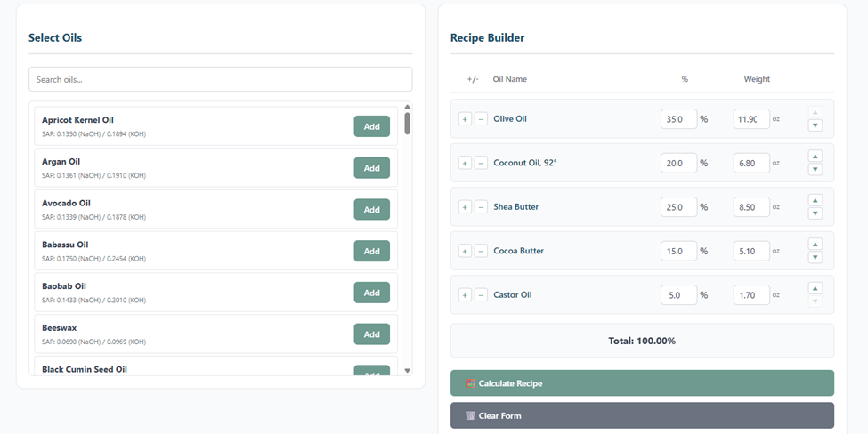Click the Oil Name column header
The image size is (868, 434).
(510, 79)
